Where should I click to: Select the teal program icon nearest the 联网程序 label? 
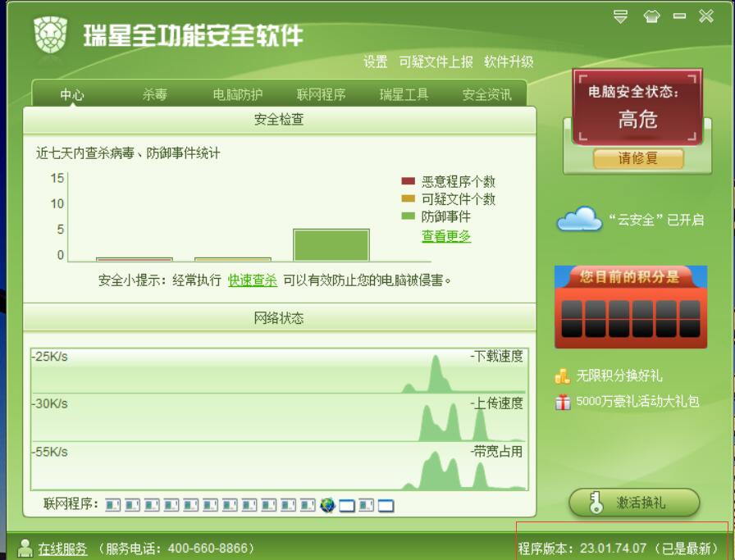click(x=112, y=505)
